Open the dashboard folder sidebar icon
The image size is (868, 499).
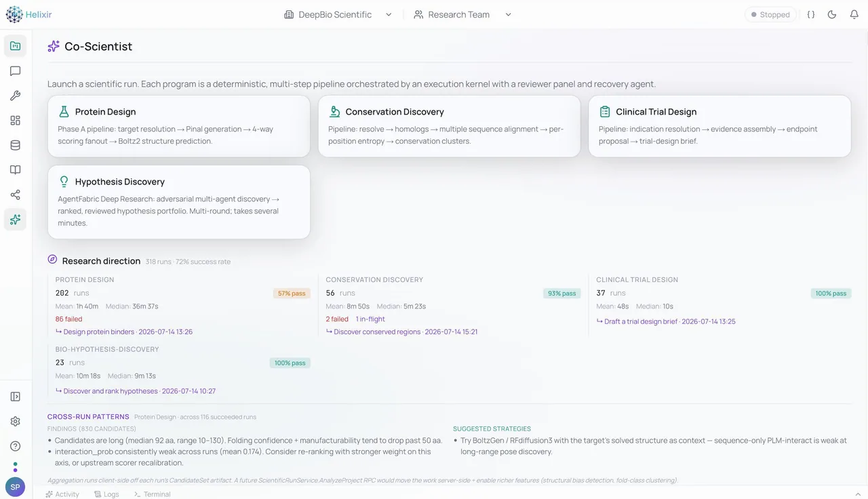tap(15, 46)
